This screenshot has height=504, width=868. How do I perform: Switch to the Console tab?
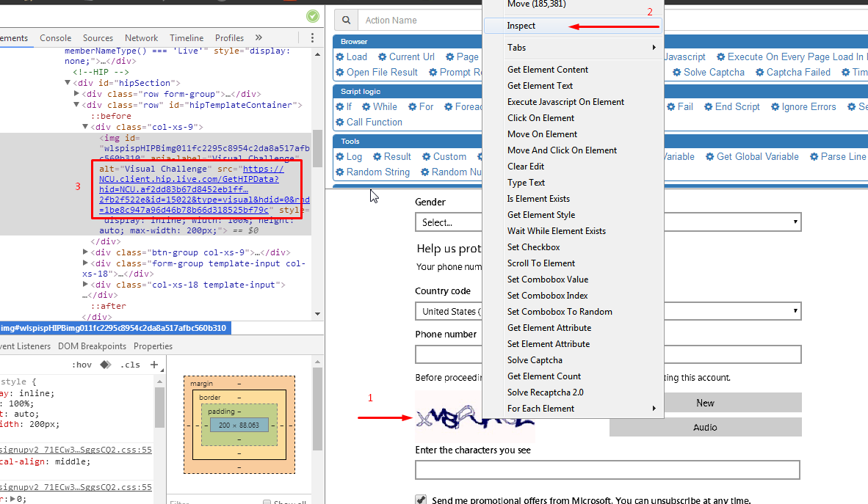[56, 38]
